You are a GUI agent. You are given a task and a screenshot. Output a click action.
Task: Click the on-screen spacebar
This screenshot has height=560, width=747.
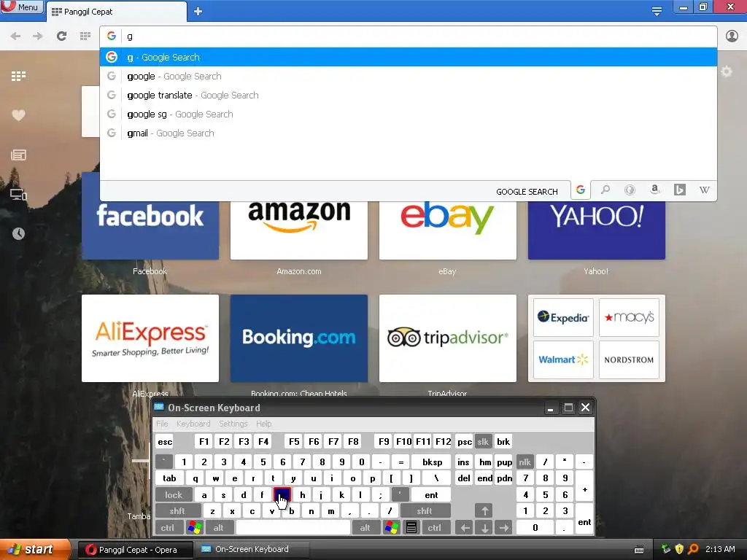click(293, 528)
